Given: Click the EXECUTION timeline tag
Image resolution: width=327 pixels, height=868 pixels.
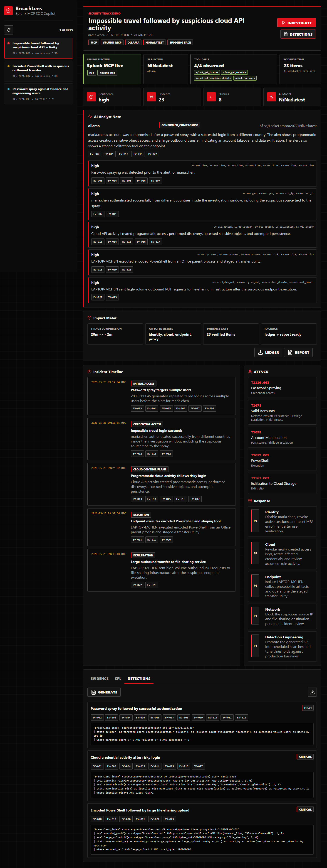Looking at the screenshot, I should tap(141, 515).
